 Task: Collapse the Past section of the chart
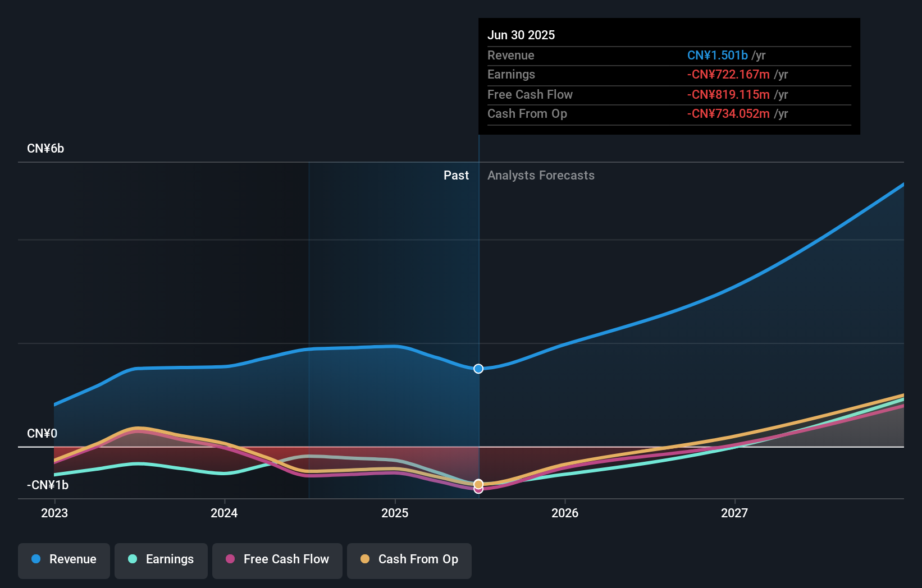456,175
